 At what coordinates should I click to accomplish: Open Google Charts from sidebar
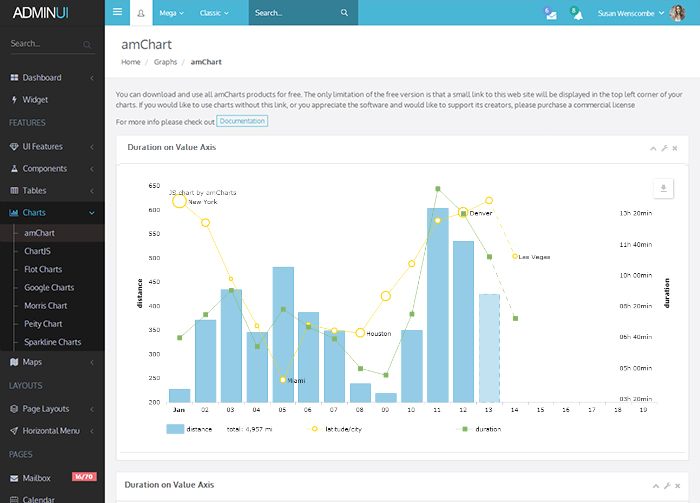pos(49,287)
